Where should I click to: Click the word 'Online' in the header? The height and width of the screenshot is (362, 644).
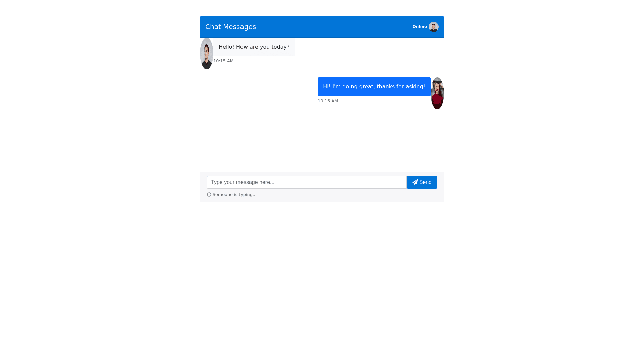(420, 27)
